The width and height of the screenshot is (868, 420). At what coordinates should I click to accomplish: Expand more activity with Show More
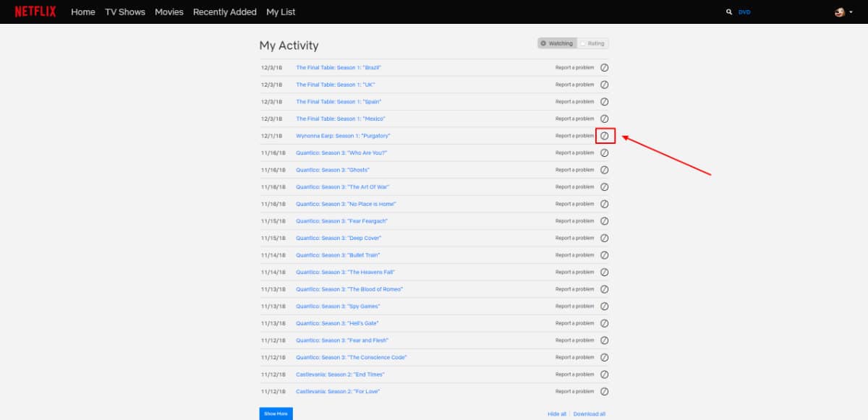(x=276, y=413)
